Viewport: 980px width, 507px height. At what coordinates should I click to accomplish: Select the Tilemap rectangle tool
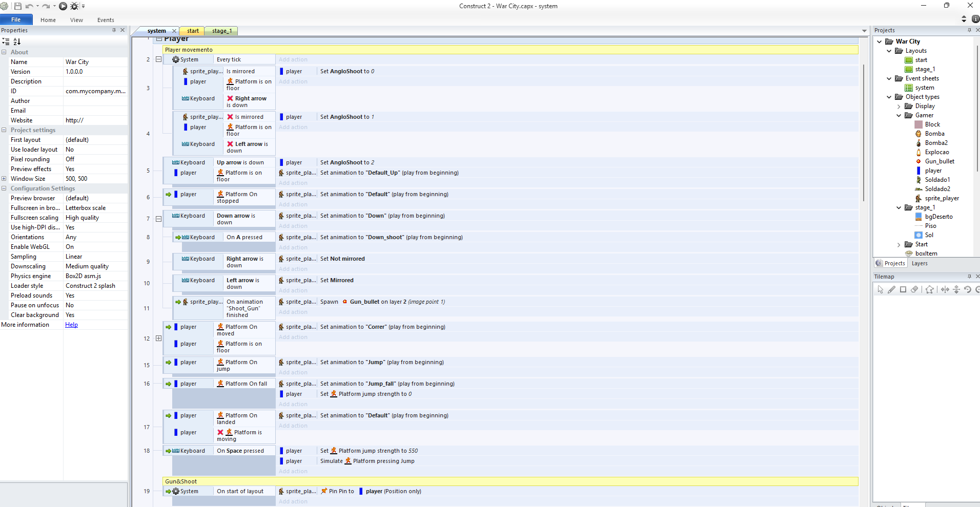pos(903,290)
